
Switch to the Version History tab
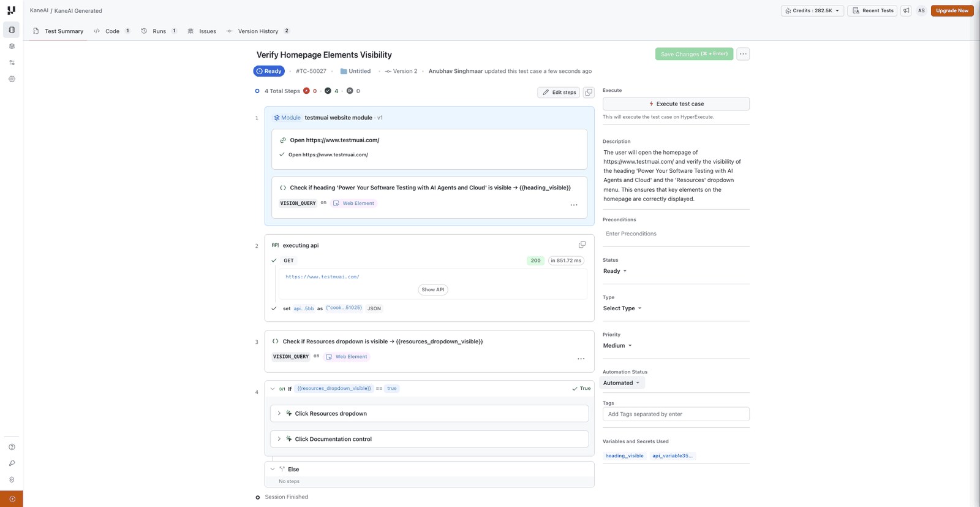(x=258, y=31)
